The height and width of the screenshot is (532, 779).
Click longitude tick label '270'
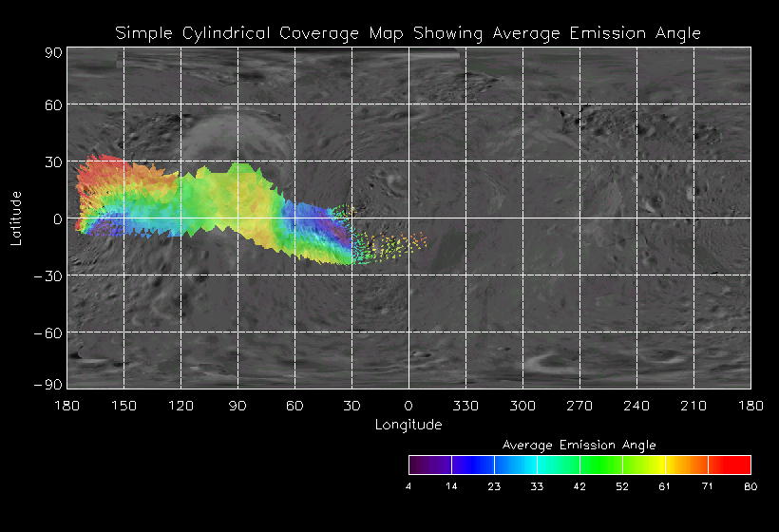579,406
